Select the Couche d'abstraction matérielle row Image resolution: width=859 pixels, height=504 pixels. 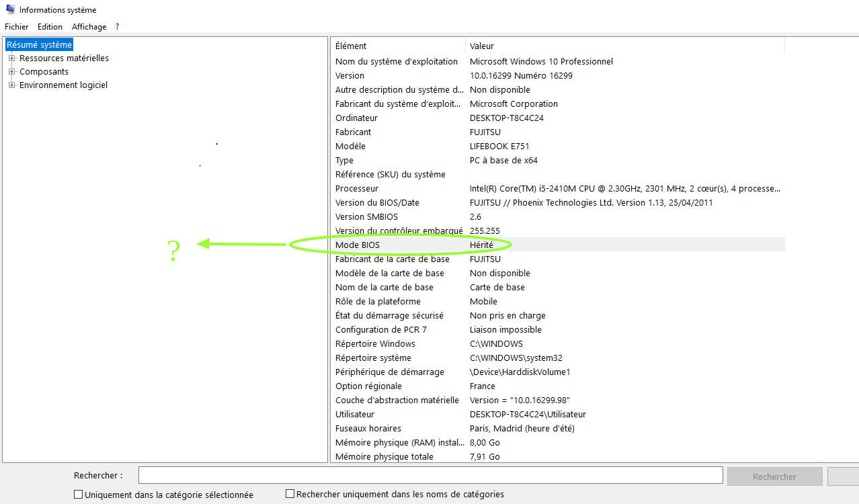pyautogui.click(x=558, y=401)
